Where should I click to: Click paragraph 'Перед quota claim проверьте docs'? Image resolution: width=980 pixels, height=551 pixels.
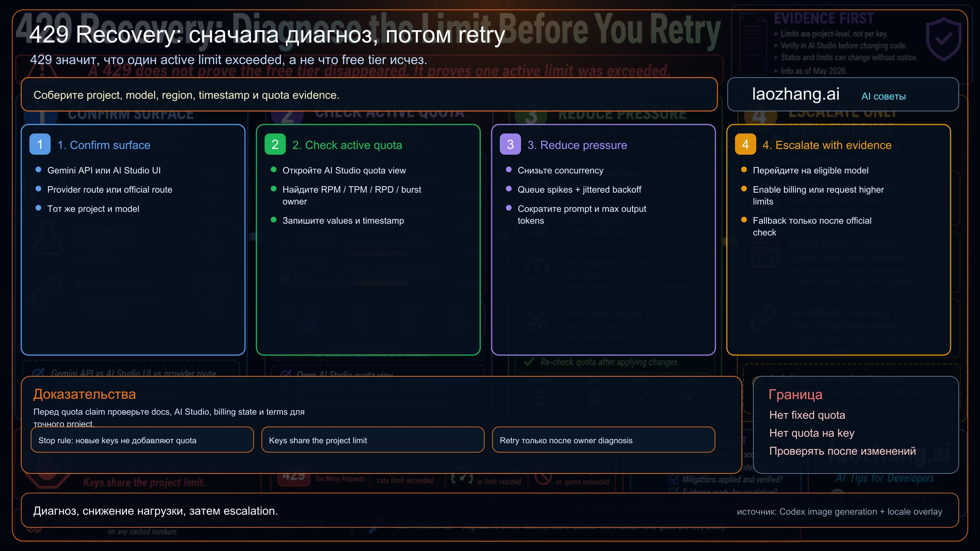coord(169,417)
